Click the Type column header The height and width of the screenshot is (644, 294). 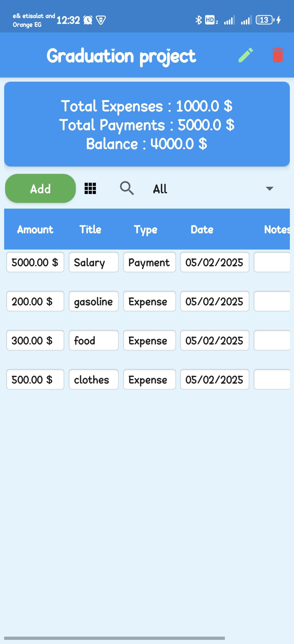click(x=145, y=230)
